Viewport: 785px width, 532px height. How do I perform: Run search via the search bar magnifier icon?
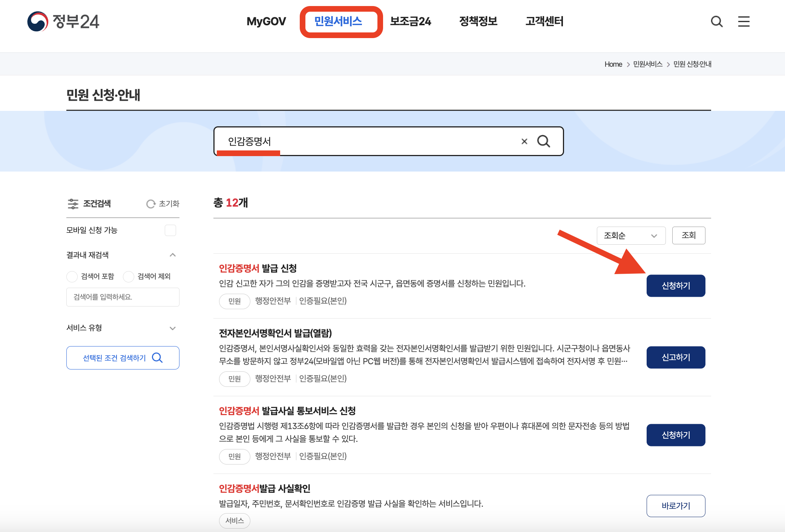543,141
